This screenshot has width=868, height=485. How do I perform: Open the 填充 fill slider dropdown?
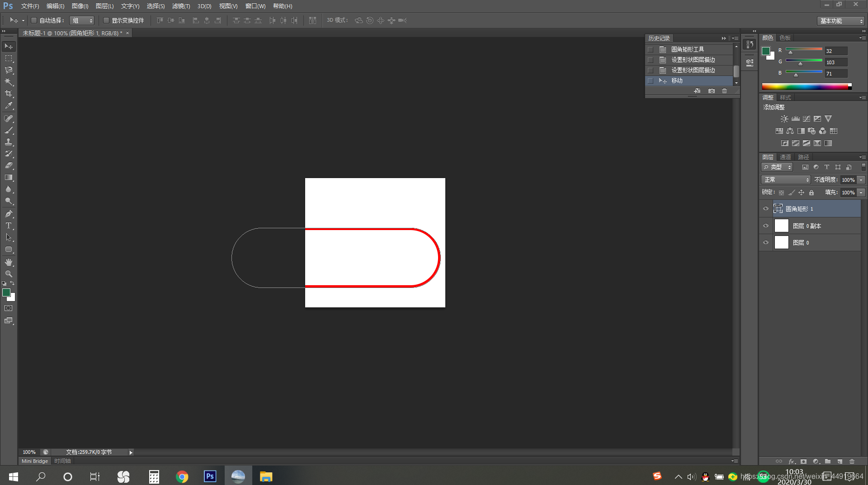click(861, 192)
